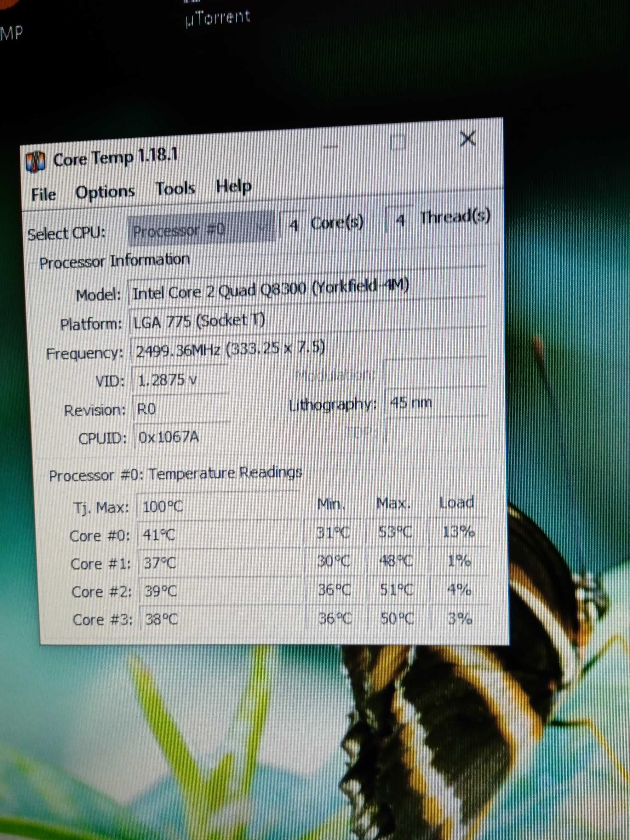Close the Core Temp window
Screen dimensions: 630x840
pyautogui.click(x=467, y=139)
